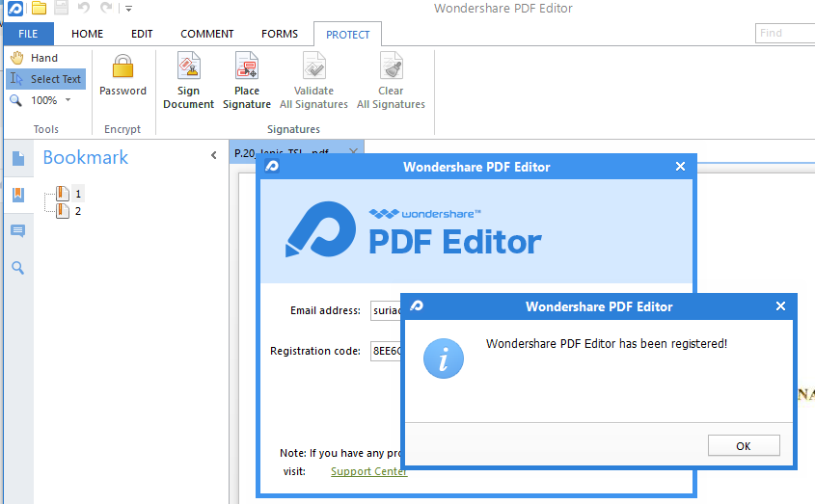Click the Find search field
Viewport: 815px width, 504px height.
click(x=785, y=34)
